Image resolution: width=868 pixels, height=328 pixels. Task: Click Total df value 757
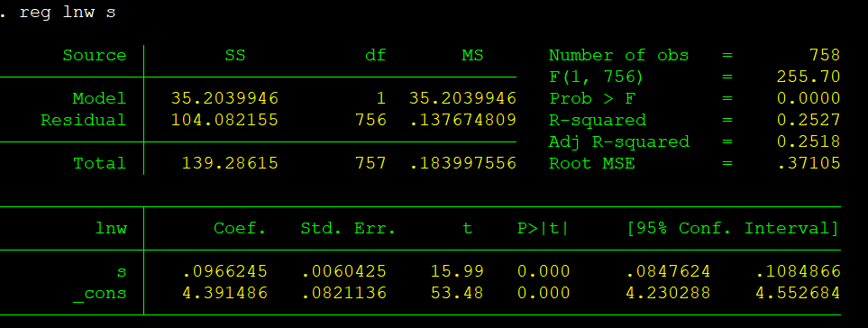click(370, 163)
